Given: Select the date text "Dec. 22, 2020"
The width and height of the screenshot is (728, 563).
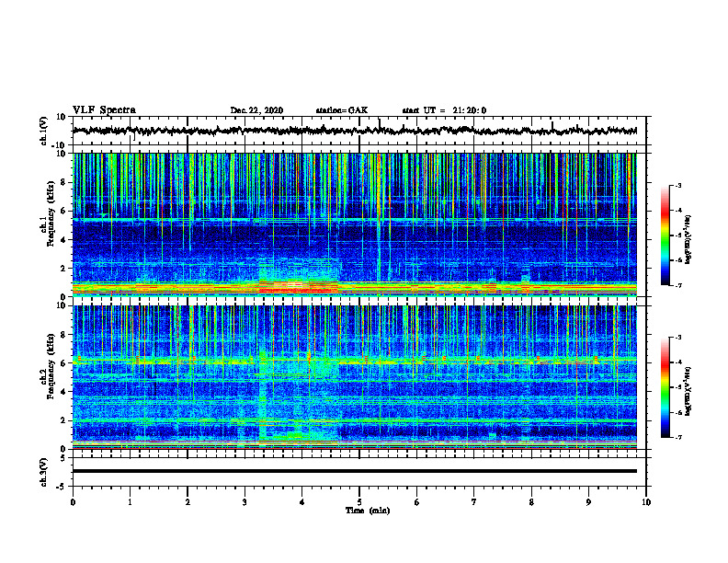Looking at the screenshot, I should tap(256, 110).
